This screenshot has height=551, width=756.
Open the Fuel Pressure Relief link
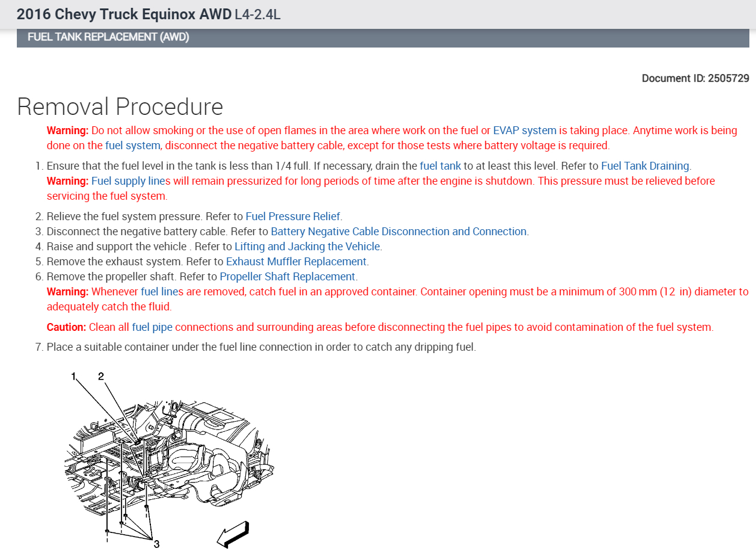tap(293, 217)
